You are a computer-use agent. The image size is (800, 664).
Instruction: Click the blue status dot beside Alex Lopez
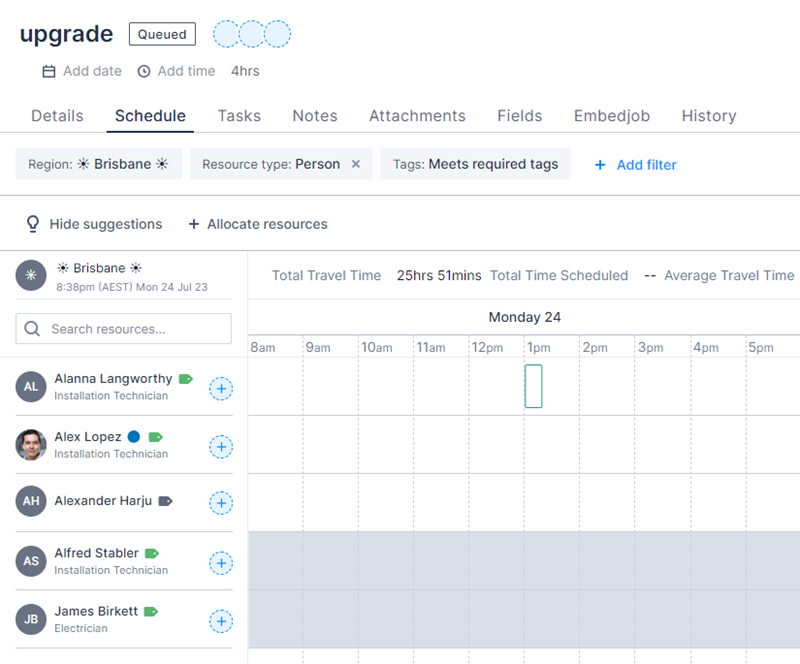pos(136,436)
